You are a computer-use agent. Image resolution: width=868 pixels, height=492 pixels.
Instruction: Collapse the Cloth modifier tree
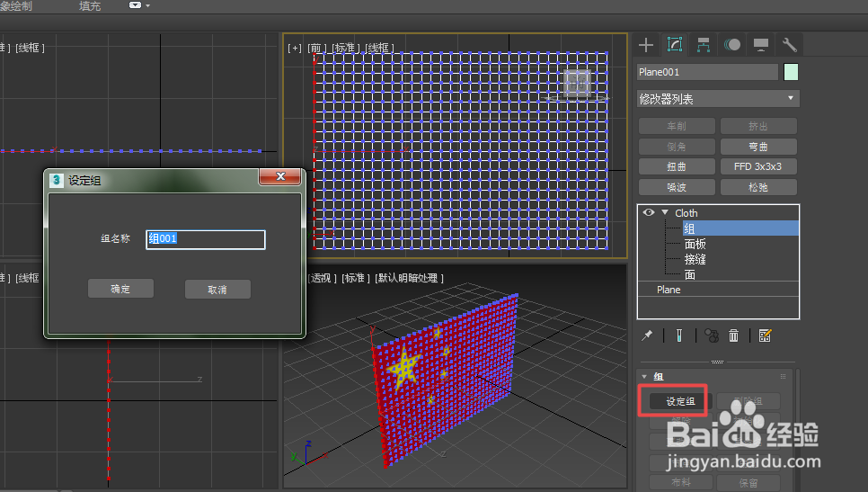pos(665,212)
